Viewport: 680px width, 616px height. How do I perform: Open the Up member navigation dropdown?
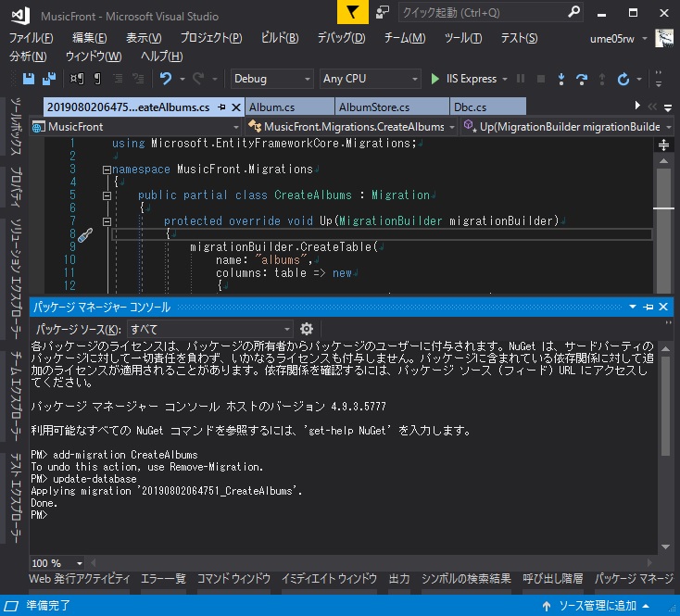[567, 127]
